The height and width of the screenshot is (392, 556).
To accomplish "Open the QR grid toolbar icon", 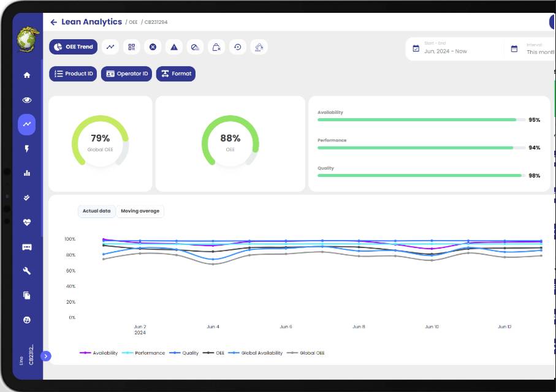I will point(132,47).
